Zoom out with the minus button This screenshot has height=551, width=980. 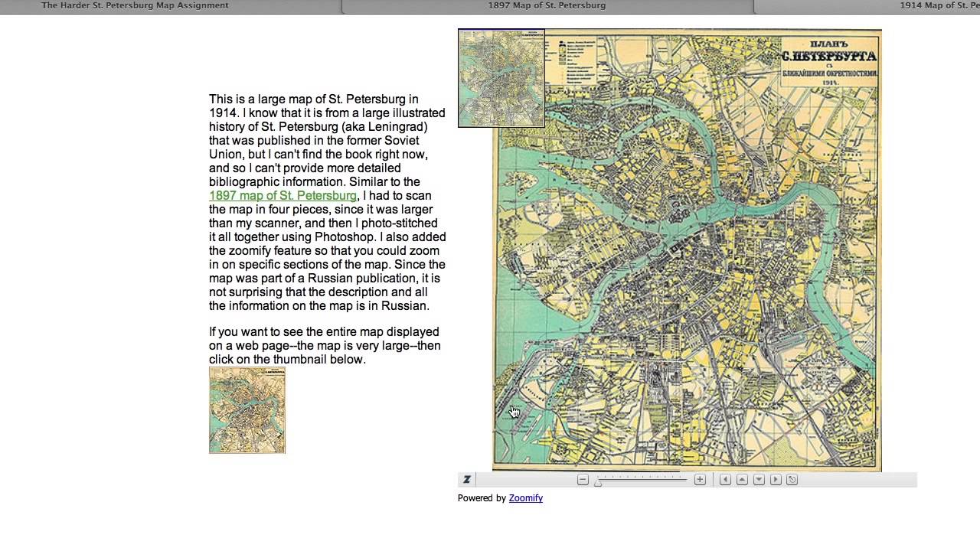point(583,480)
